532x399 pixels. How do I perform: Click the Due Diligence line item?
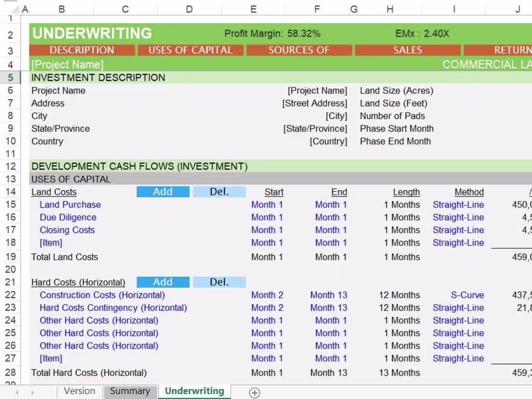(x=68, y=217)
